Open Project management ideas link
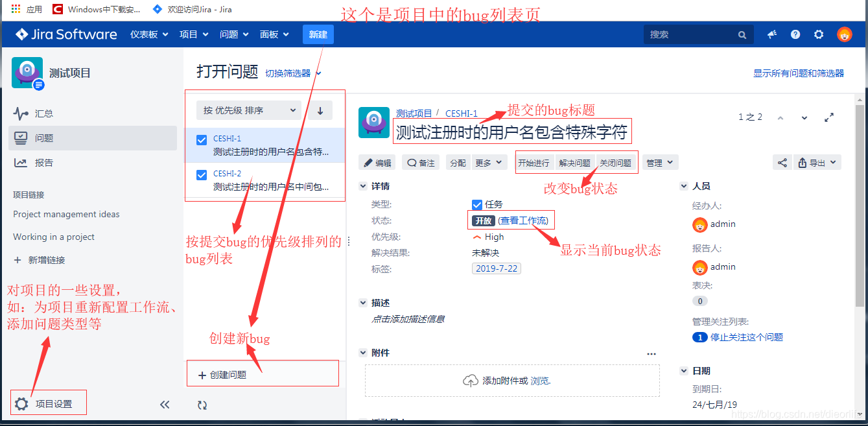The image size is (868, 426). 66,214
